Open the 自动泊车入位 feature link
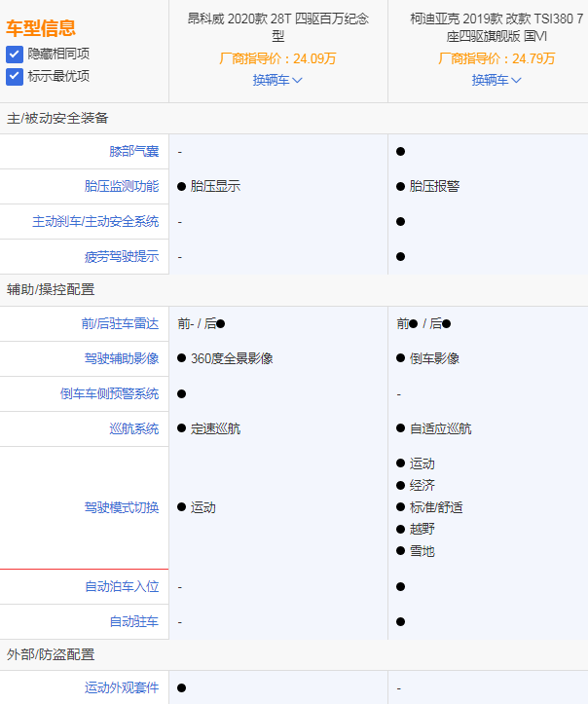Viewport: 588px width, 704px height. tap(121, 587)
